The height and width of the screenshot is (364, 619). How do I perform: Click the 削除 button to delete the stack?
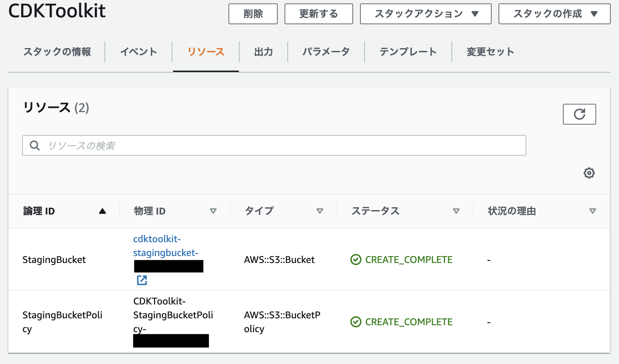pyautogui.click(x=253, y=14)
